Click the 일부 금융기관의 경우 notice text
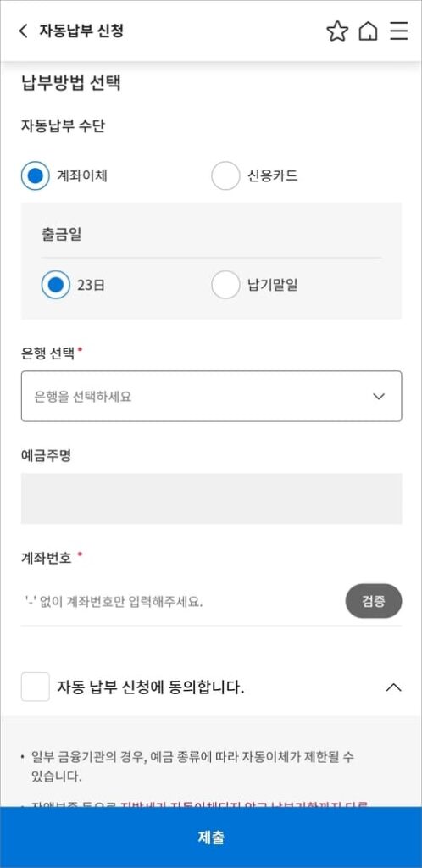Image resolution: width=422 pixels, height=868 pixels. pos(192,766)
